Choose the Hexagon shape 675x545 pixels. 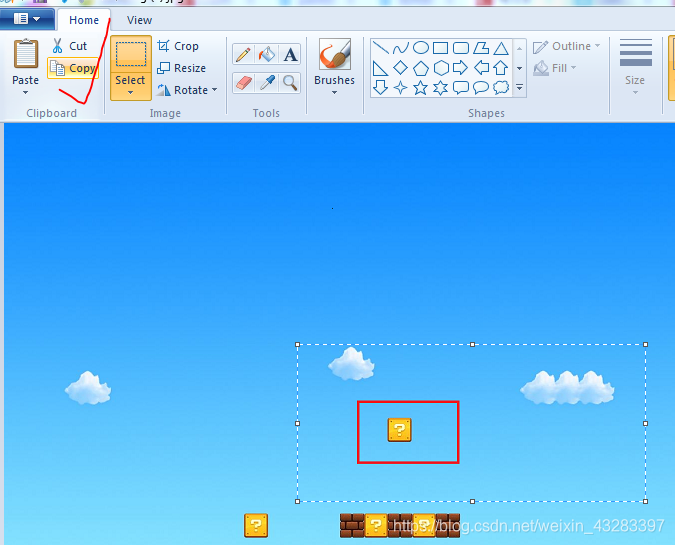click(x=441, y=68)
